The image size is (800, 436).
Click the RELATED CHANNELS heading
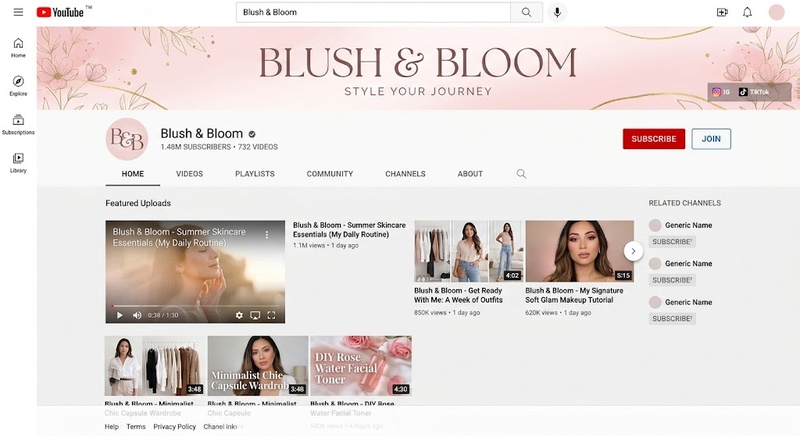[x=685, y=203]
